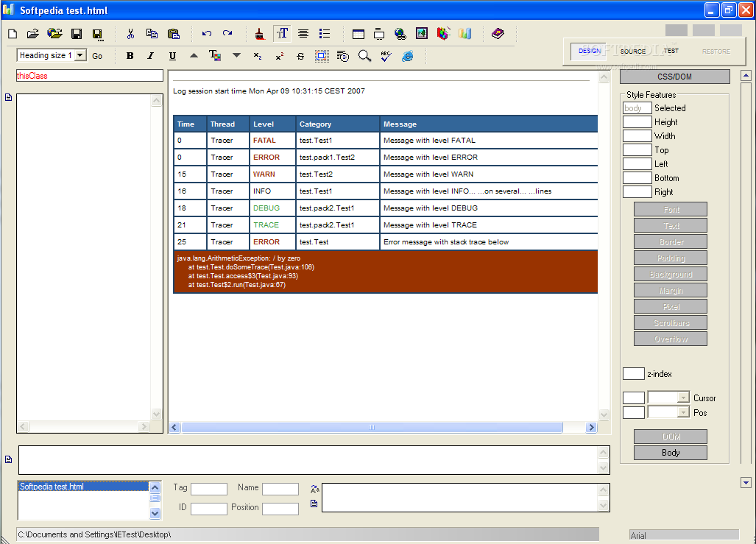Click the CSS/DOM button
Image resolution: width=756 pixels, height=544 pixels.
674,77
